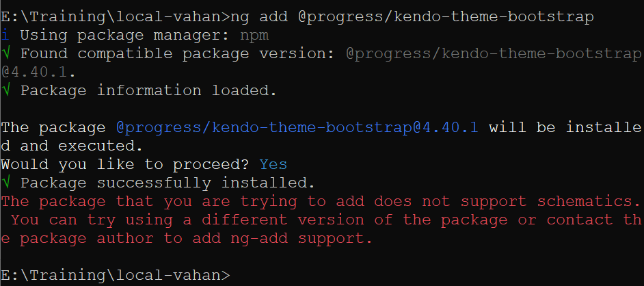Click the checkmark beside Package information loaded
This screenshot has height=286, width=644.
pos(6,90)
